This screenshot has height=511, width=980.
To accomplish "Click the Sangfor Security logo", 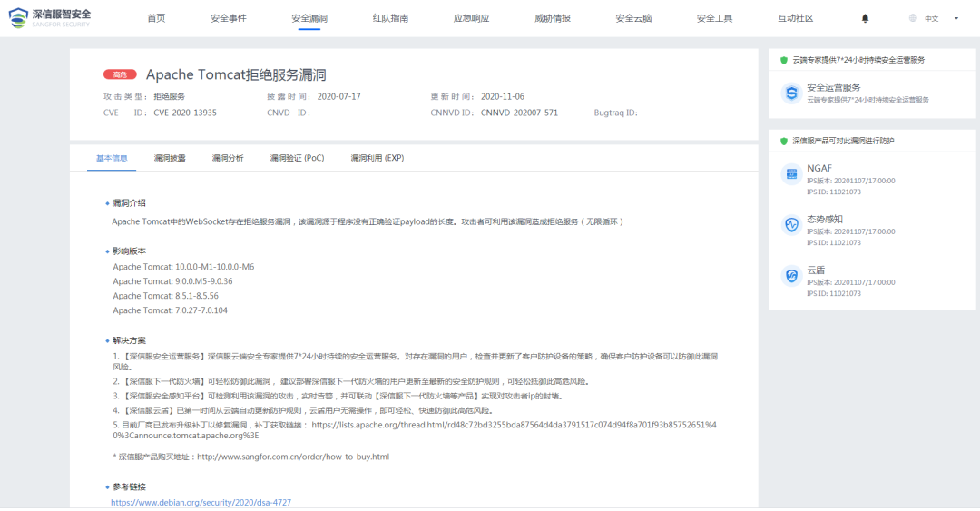I will point(50,18).
